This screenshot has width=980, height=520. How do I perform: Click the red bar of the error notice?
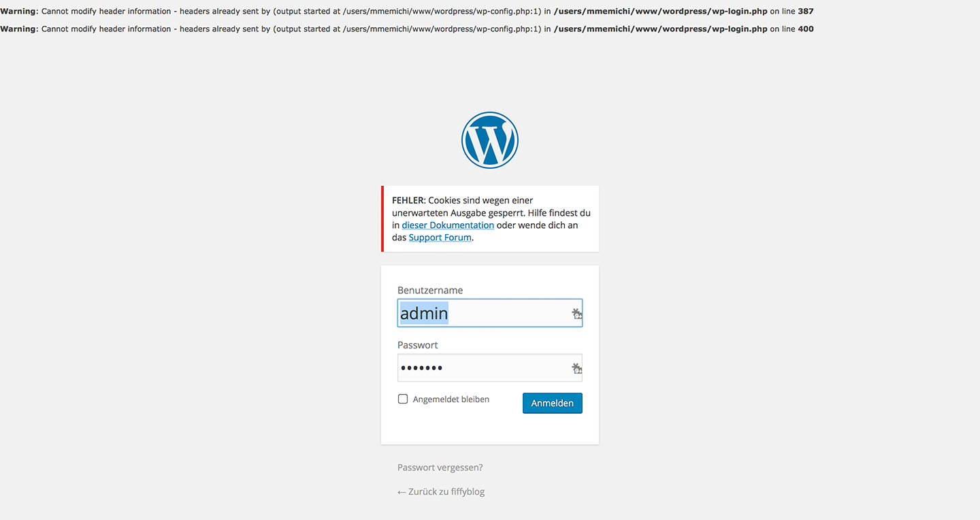click(x=382, y=218)
